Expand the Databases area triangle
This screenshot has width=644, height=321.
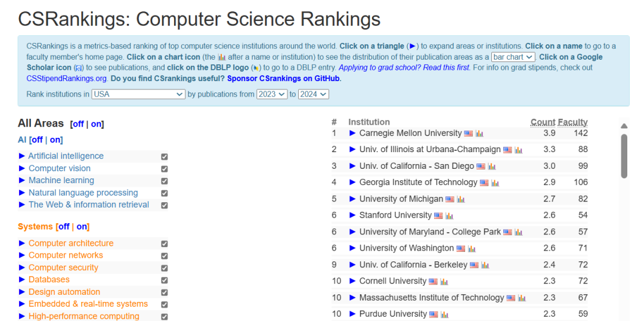(x=22, y=279)
